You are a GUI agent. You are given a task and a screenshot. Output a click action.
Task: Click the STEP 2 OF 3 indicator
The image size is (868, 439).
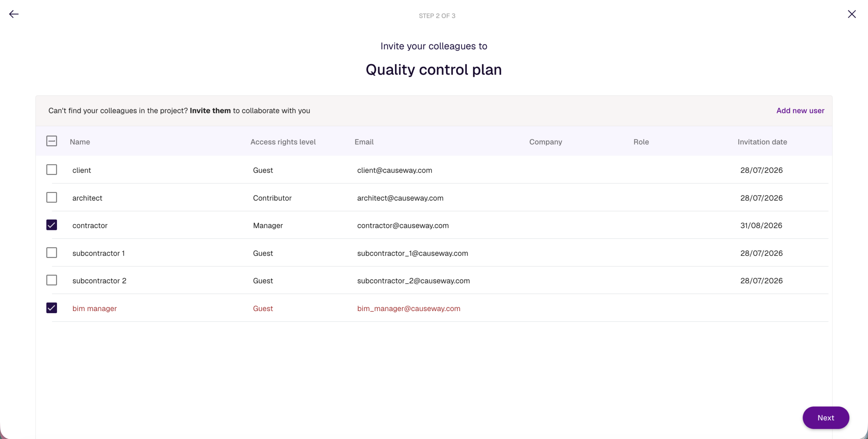(437, 16)
